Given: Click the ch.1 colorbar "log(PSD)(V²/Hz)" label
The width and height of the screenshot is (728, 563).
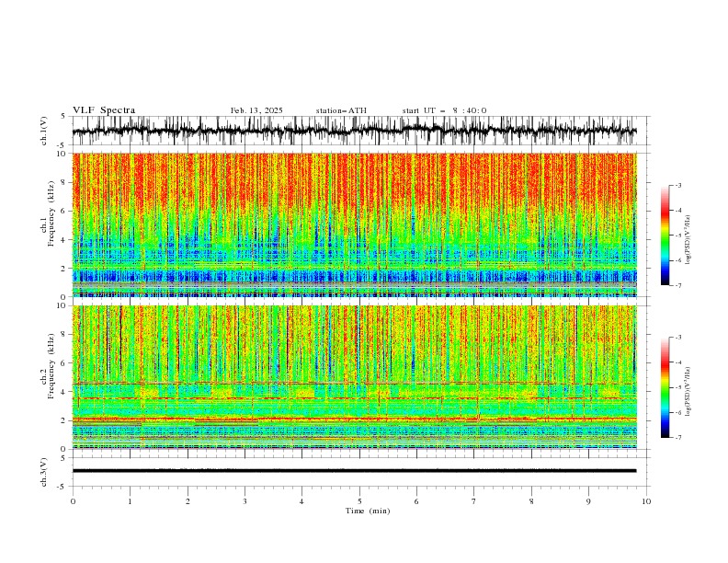Looking at the screenshot, I should pyautogui.click(x=688, y=240).
